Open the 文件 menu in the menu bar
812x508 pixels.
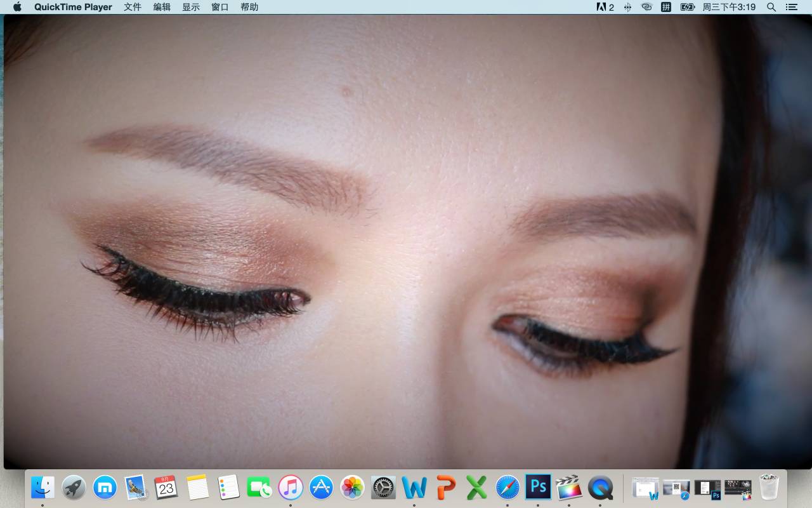pos(132,7)
